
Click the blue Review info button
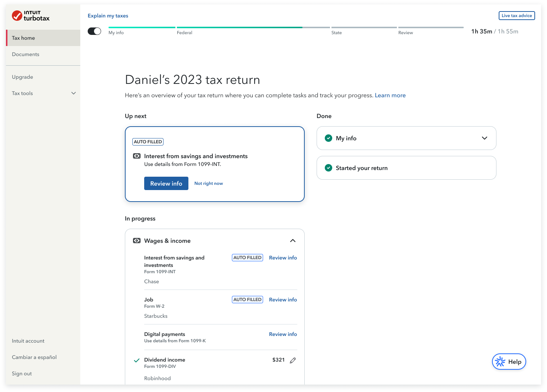pyautogui.click(x=166, y=183)
